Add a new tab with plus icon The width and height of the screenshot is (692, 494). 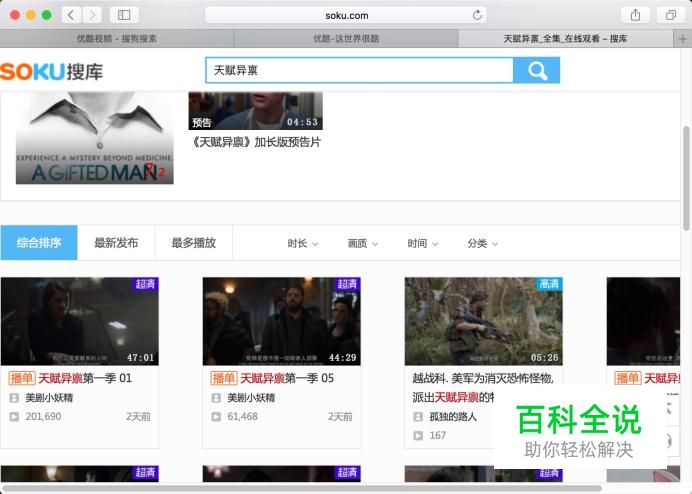click(x=683, y=39)
